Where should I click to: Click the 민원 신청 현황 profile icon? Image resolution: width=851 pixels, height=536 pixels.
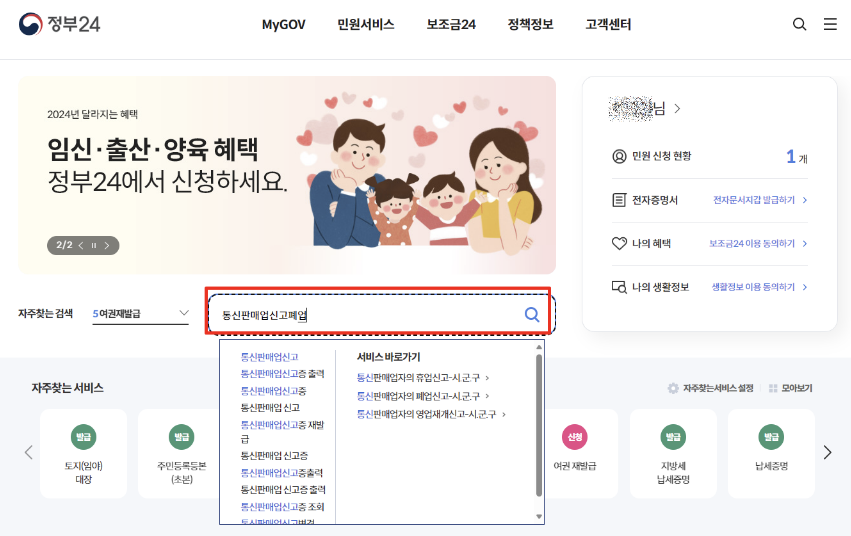619,156
